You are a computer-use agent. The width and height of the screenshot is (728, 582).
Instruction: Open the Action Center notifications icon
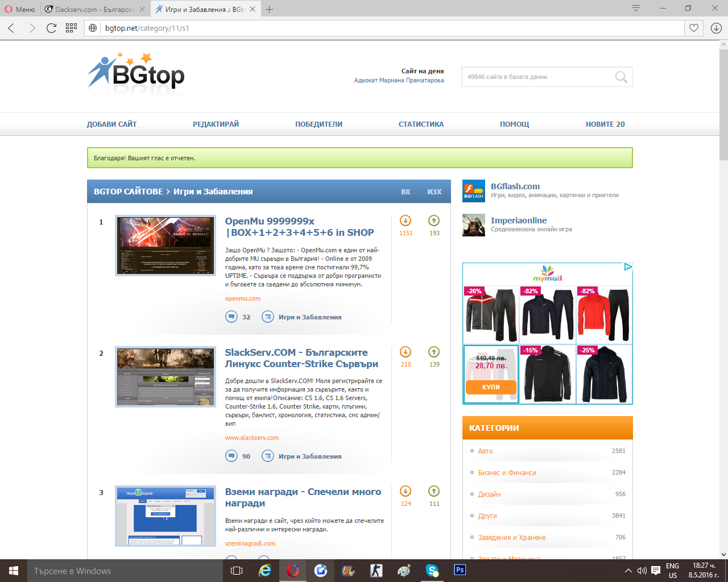tap(656, 571)
